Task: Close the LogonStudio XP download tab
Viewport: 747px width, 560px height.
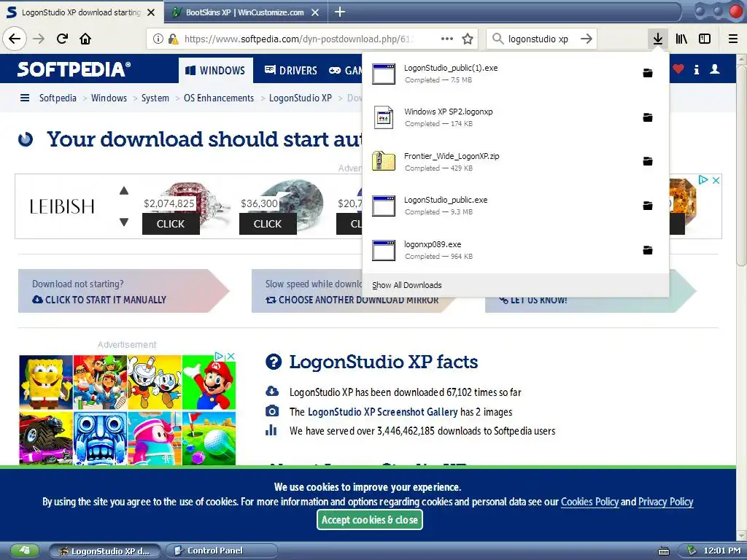Action: tap(151, 12)
